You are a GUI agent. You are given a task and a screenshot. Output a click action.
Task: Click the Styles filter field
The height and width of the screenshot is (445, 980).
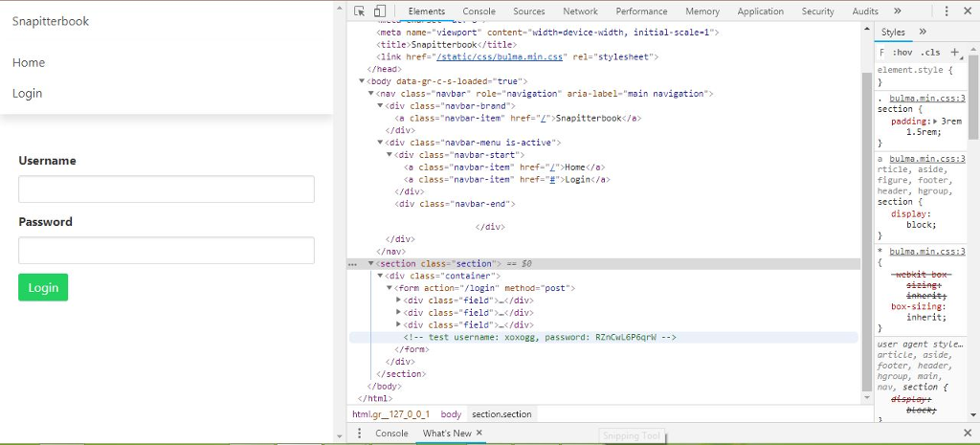[881, 52]
